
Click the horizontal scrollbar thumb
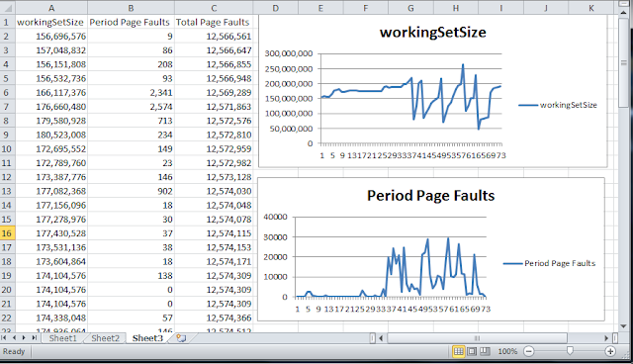477,338
